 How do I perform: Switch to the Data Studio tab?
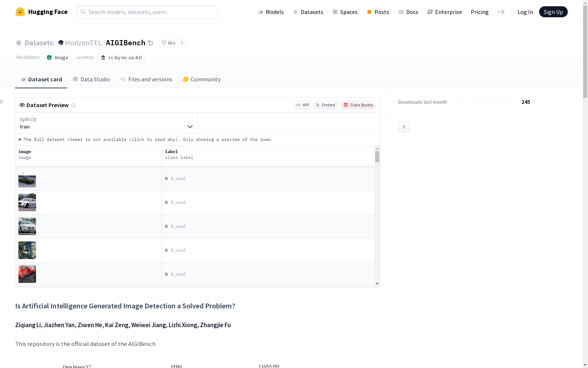pyautogui.click(x=91, y=79)
